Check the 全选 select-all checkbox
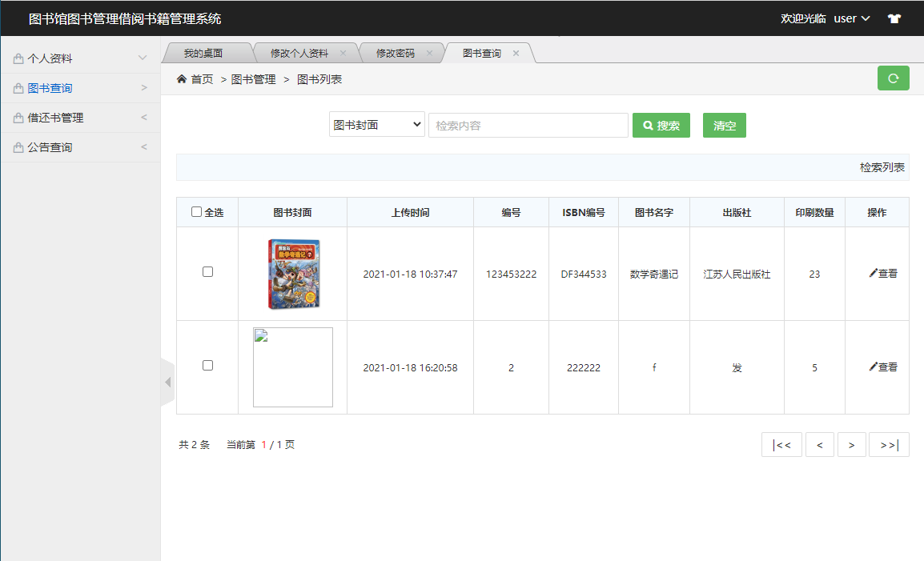The height and width of the screenshot is (561, 924). tap(196, 210)
